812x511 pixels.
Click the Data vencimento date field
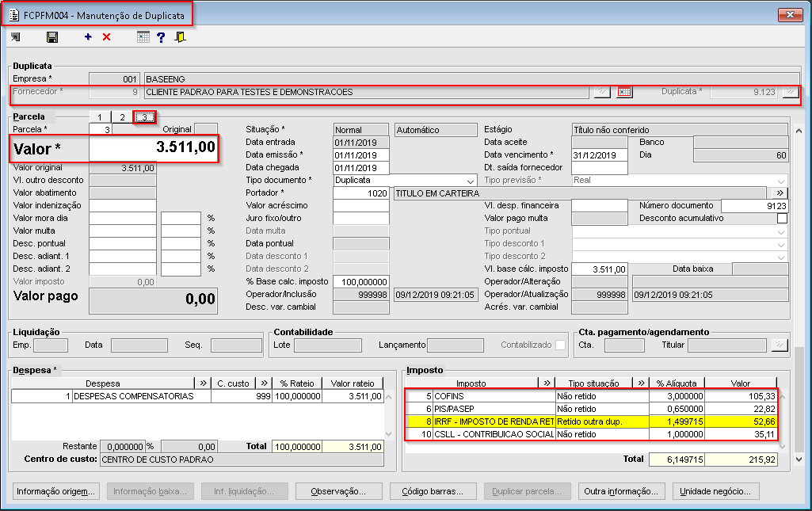(x=599, y=154)
